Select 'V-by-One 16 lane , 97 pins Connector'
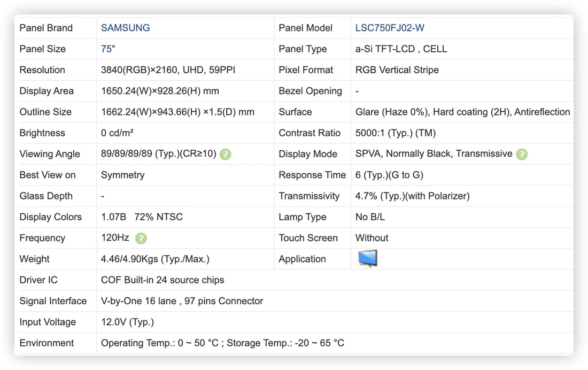Image resolution: width=588 pixels, height=370 pixels. tap(182, 301)
